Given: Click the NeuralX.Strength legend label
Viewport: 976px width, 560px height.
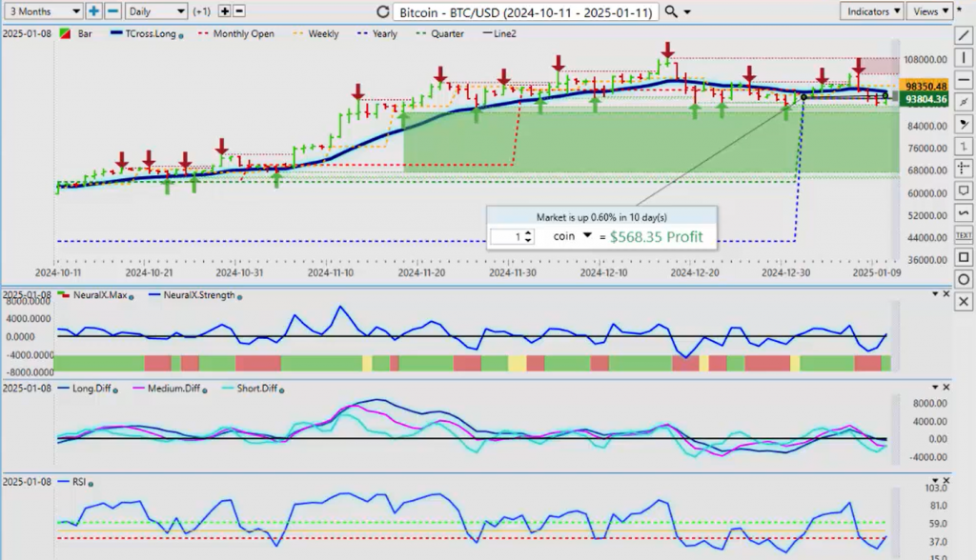Looking at the screenshot, I should pyautogui.click(x=199, y=295).
